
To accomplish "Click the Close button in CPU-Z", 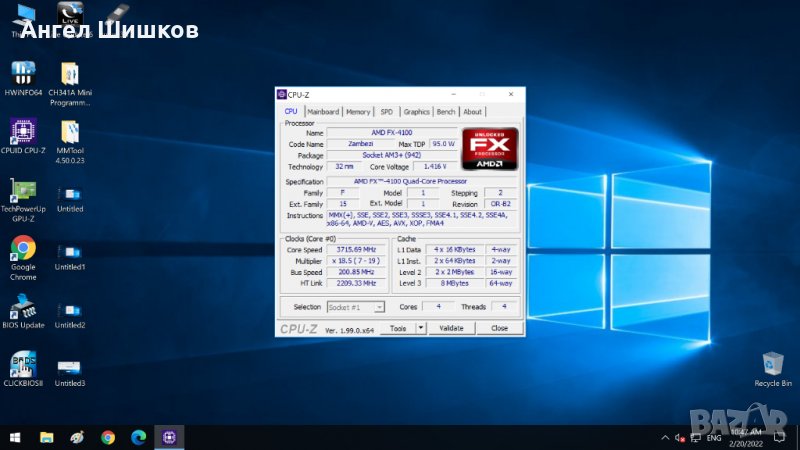I will click(x=499, y=328).
